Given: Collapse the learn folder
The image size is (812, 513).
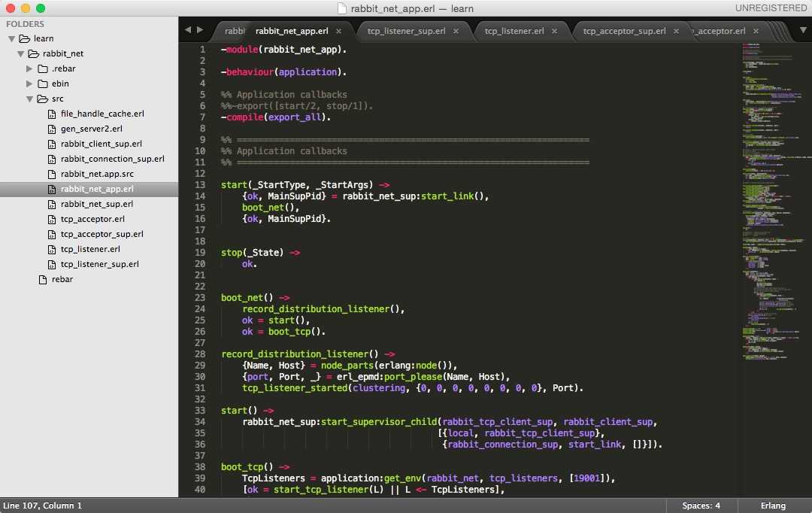Looking at the screenshot, I should (11, 39).
